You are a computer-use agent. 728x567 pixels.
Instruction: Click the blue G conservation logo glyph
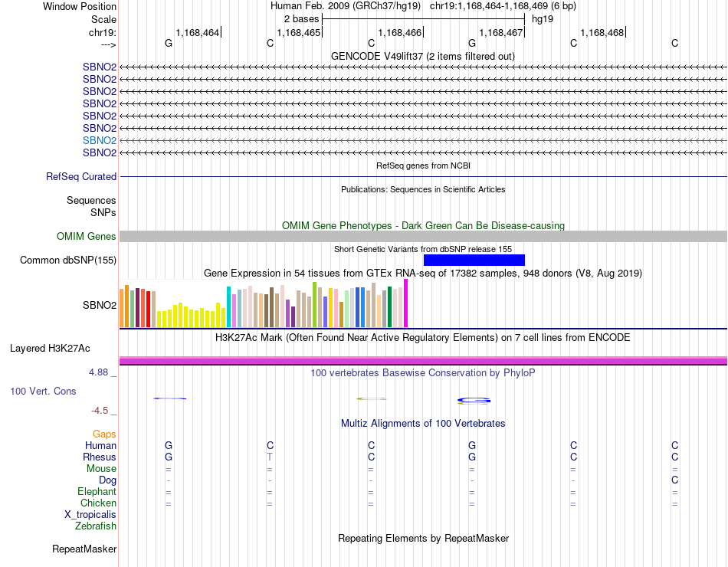474,400
